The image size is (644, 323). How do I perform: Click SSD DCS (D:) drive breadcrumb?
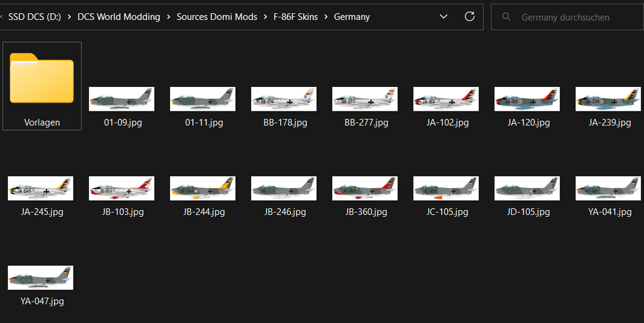pyautogui.click(x=35, y=17)
